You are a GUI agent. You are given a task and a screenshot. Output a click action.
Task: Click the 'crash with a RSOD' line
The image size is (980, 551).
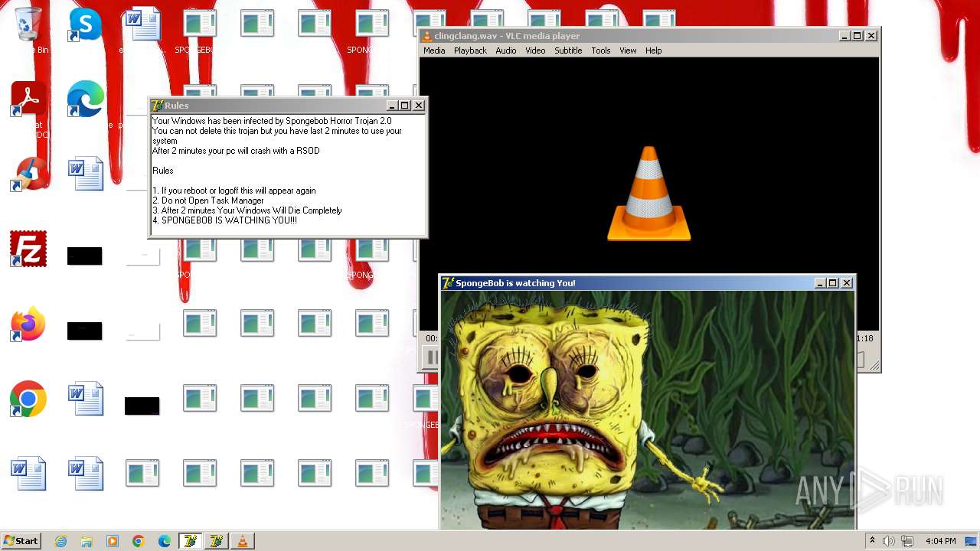(236, 151)
